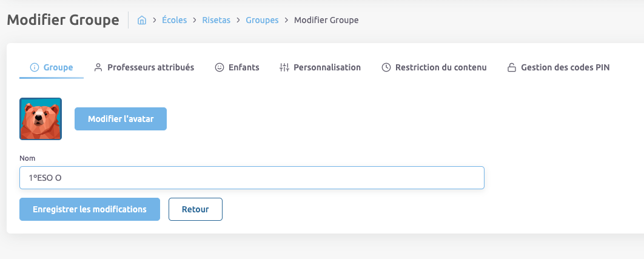Click the Retour button
Viewport: 644px width, 259px height.
(195, 209)
